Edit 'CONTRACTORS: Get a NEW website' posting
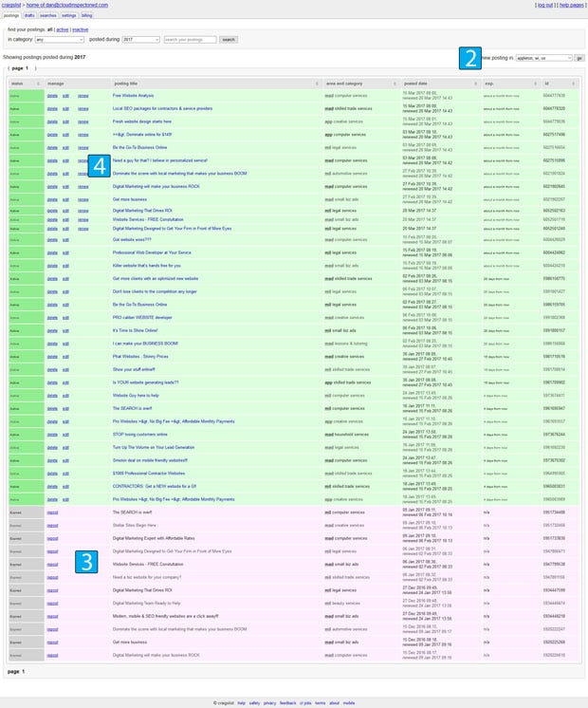 (65, 487)
